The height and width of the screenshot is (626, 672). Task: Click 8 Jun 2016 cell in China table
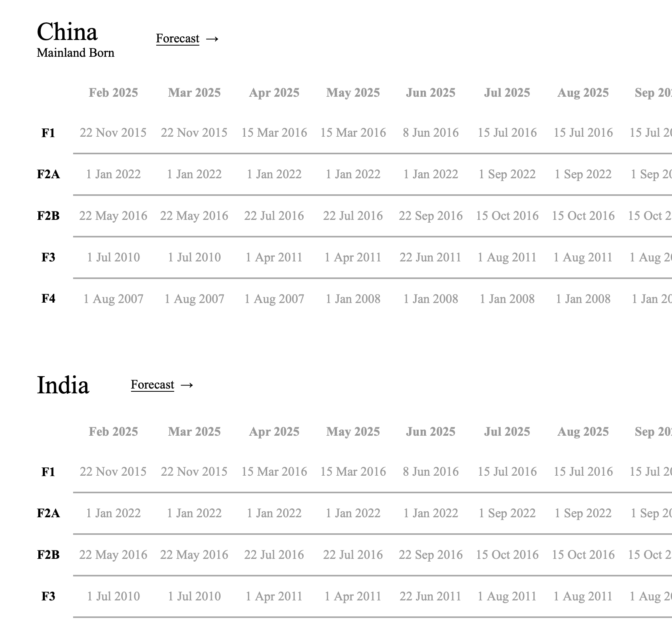pyautogui.click(x=430, y=133)
